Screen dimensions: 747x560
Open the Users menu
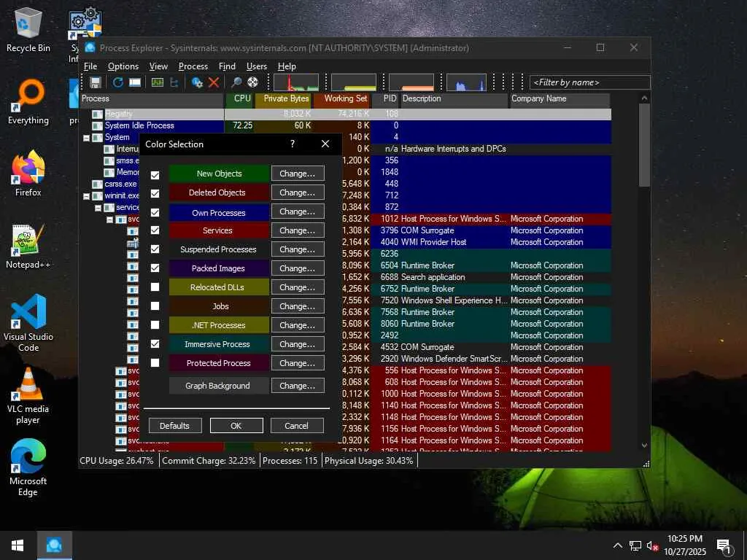click(256, 66)
